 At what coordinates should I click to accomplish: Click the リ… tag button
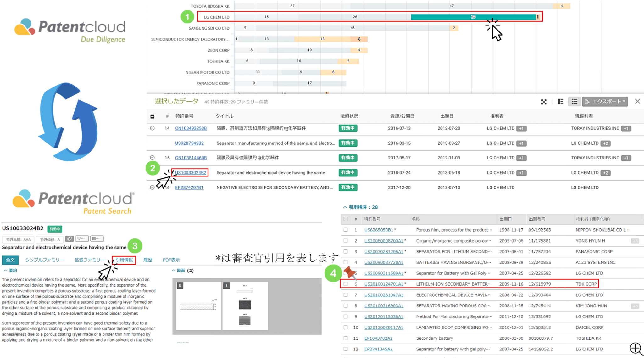pos(81,239)
